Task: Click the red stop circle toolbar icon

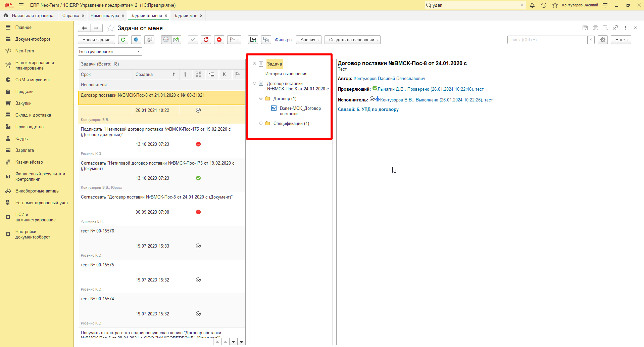Action: [219, 40]
